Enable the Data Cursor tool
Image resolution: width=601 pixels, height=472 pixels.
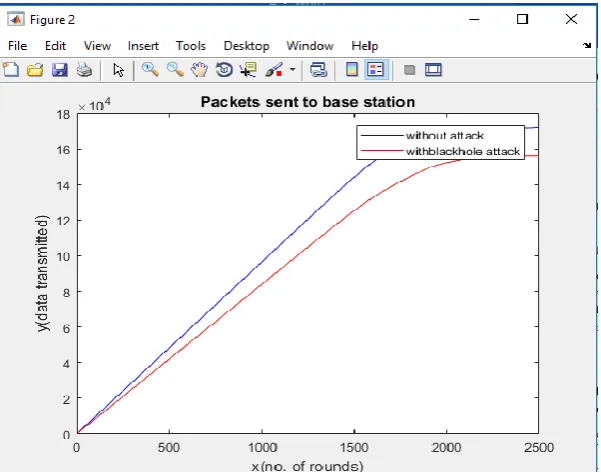point(248,70)
